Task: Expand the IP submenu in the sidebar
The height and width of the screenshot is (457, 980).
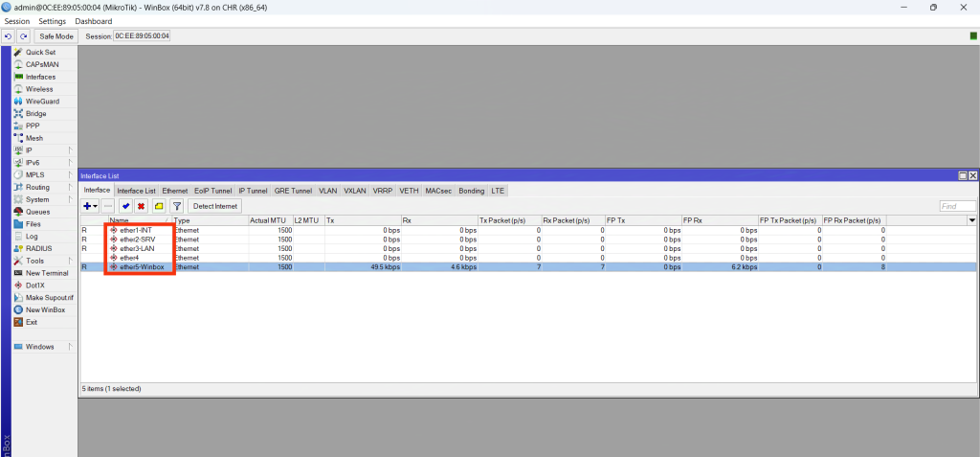Action: click(x=29, y=150)
